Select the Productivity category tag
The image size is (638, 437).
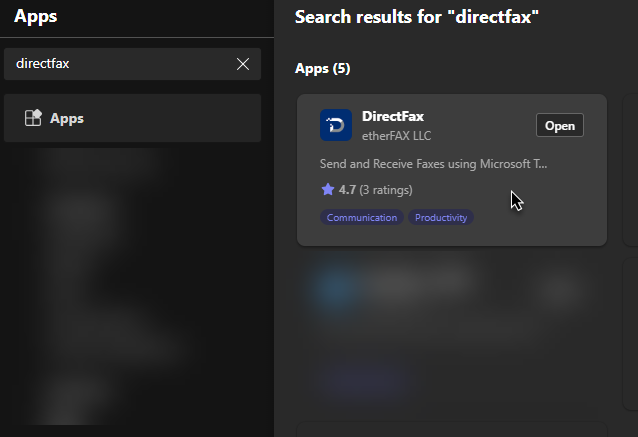440,217
